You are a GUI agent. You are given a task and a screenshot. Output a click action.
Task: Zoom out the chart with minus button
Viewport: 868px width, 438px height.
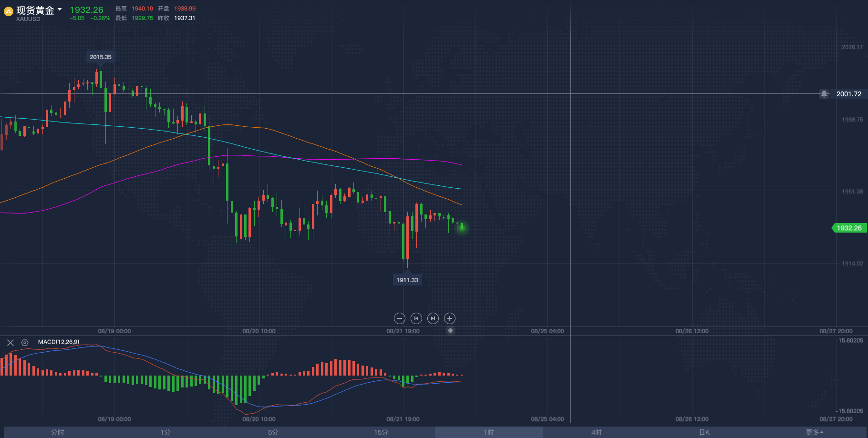pyautogui.click(x=400, y=318)
